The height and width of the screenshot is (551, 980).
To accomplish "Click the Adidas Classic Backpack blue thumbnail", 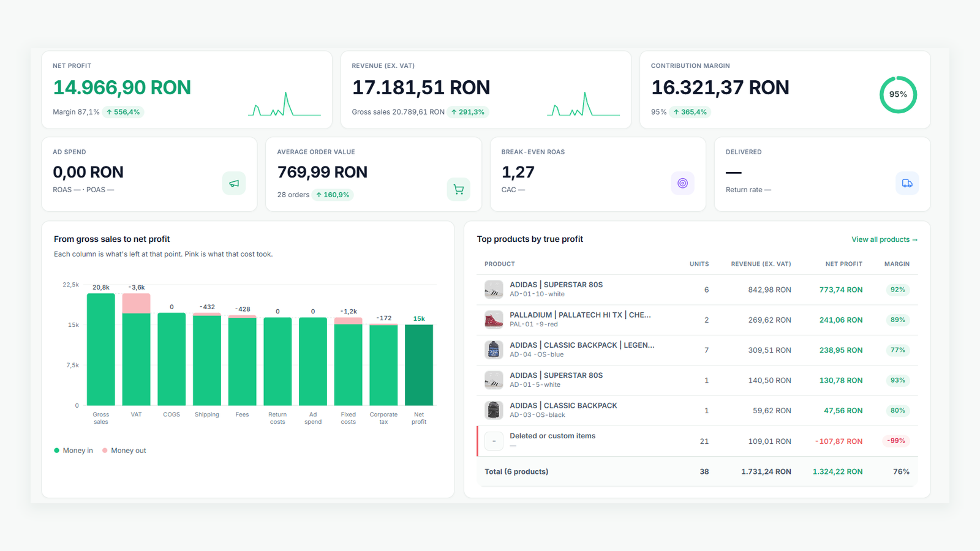I will click(494, 350).
